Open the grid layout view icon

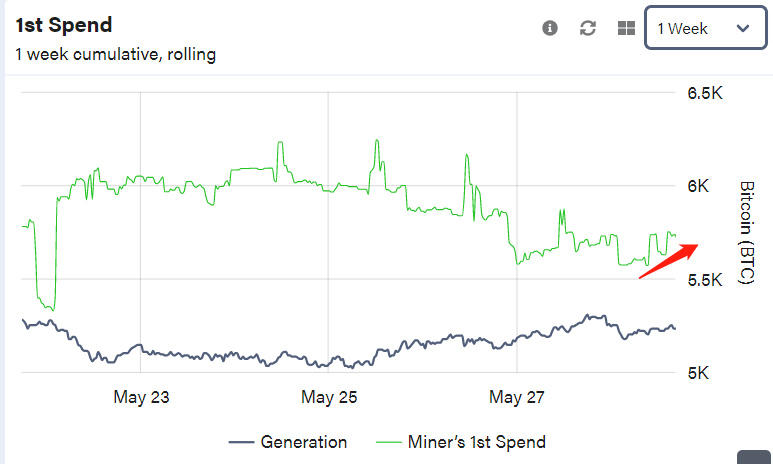pos(626,28)
